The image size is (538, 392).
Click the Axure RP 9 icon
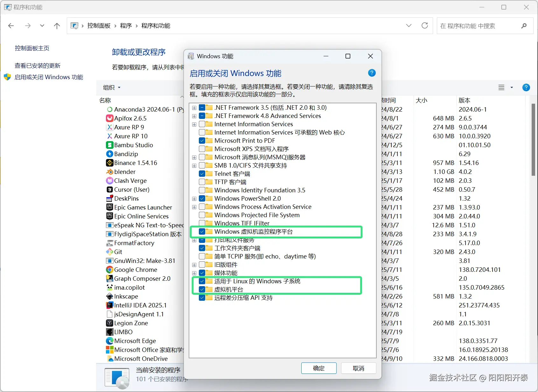109,127
